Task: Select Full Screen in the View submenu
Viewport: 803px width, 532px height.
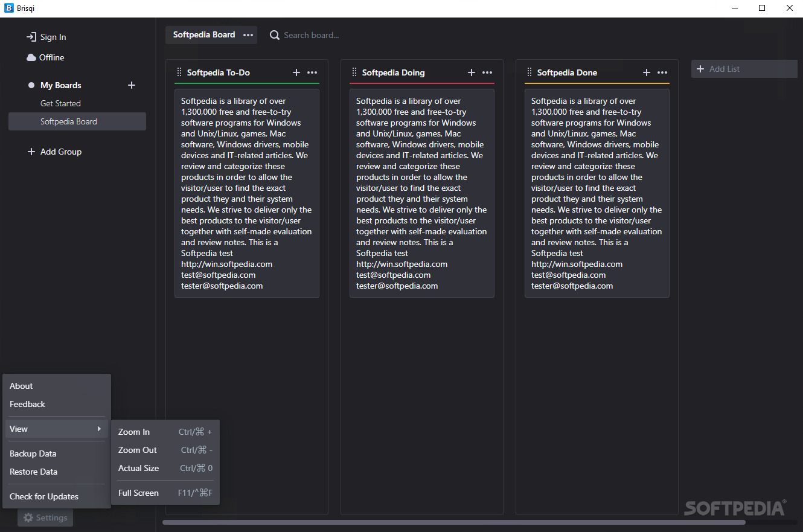Action: [165, 493]
